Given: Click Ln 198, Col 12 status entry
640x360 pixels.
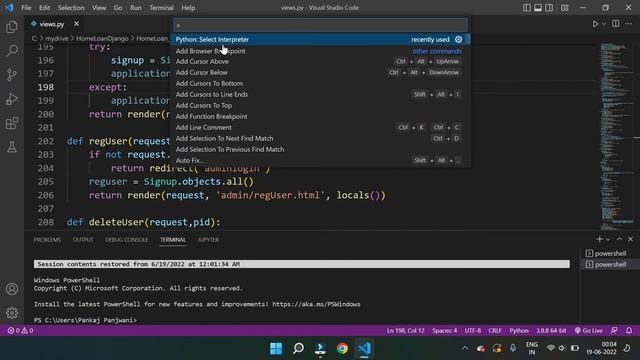Looking at the screenshot, I should point(405,331).
